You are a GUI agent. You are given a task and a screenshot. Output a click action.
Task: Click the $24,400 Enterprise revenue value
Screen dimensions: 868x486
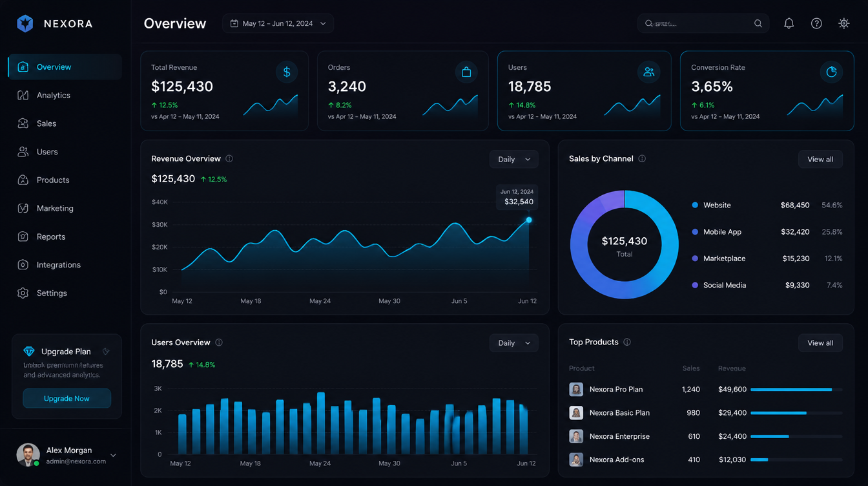point(732,436)
